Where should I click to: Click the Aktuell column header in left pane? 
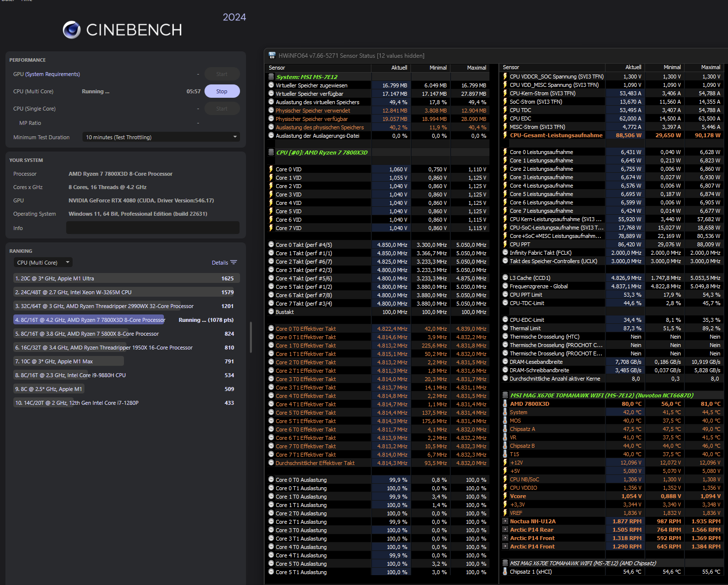[x=391, y=68]
